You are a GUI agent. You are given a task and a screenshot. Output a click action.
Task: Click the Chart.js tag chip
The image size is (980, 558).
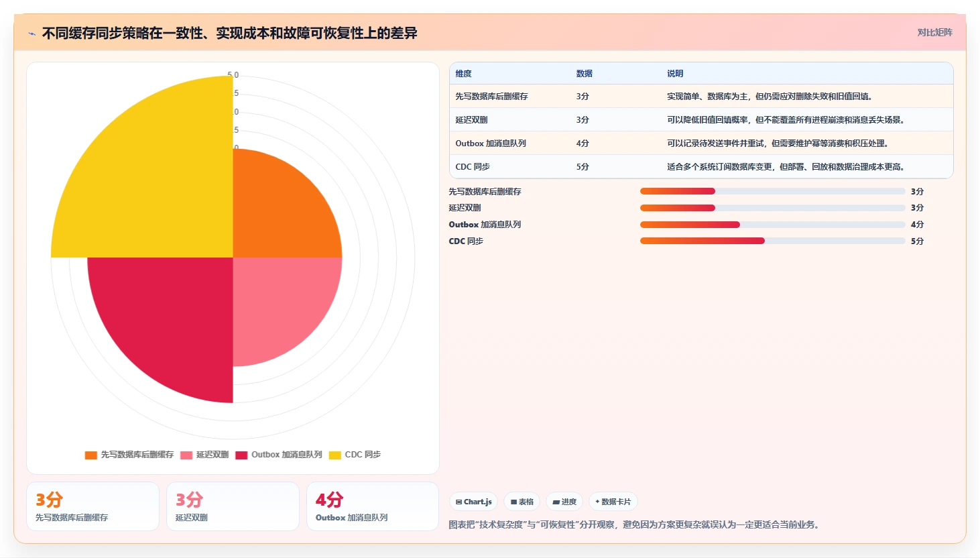tap(473, 502)
